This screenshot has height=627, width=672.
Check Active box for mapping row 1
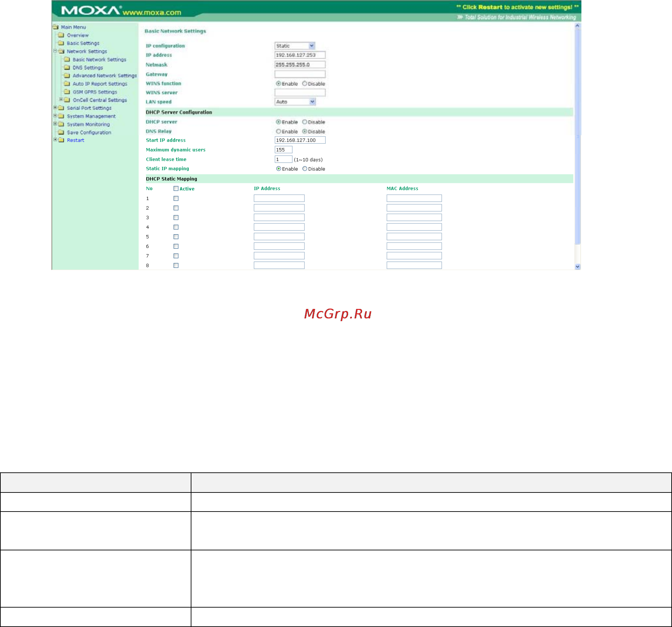click(x=176, y=198)
